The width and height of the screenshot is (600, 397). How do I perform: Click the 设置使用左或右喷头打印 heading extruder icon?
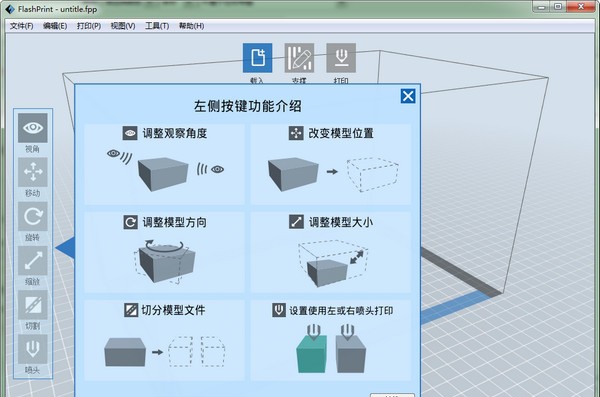pos(279,310)
